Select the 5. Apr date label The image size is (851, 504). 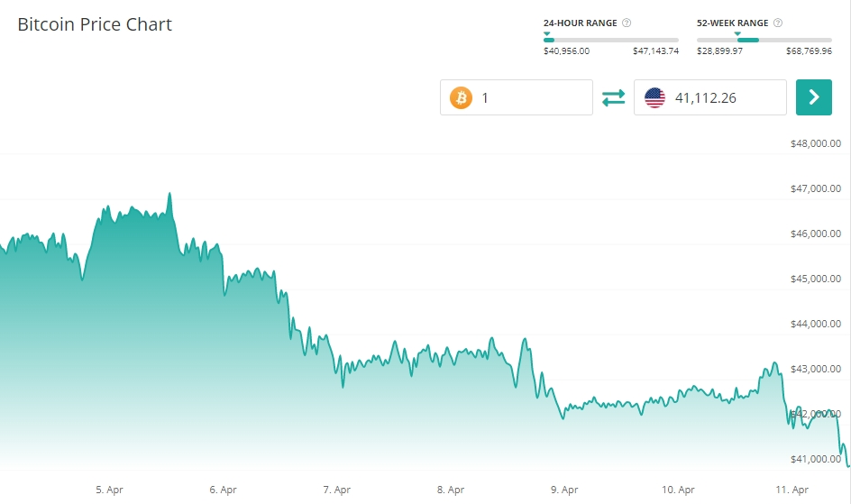click(109, 490)
